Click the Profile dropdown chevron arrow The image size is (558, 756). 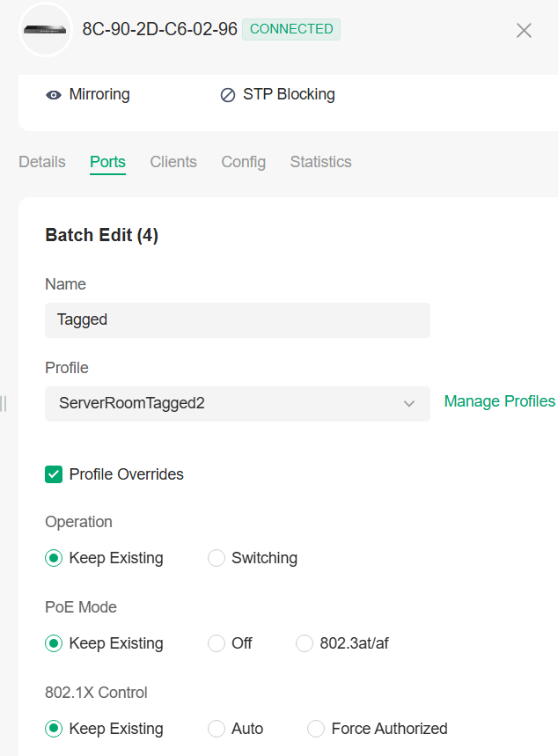pyautogui.click(x=409, y=403)
